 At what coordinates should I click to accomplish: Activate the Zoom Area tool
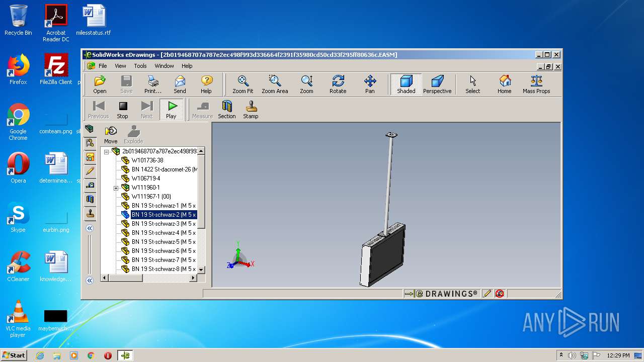pos(275,84)
